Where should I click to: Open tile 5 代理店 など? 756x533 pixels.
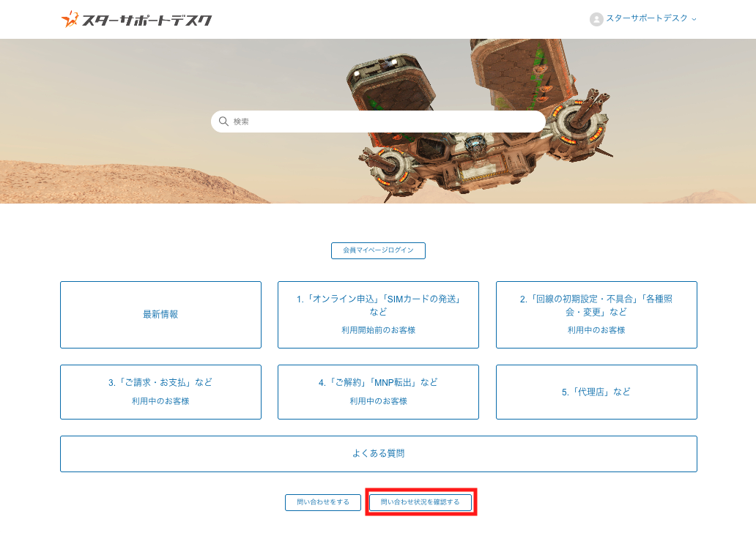point(596,392)
